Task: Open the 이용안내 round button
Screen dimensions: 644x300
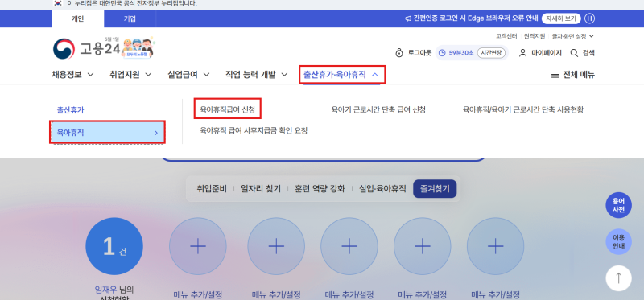Action: 618,242
